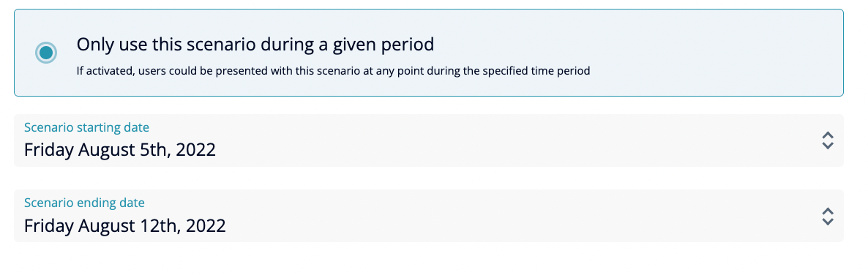Screen dimensions: 868x278
Task: Click the year 2022 in the ending date
Action: 206,225
